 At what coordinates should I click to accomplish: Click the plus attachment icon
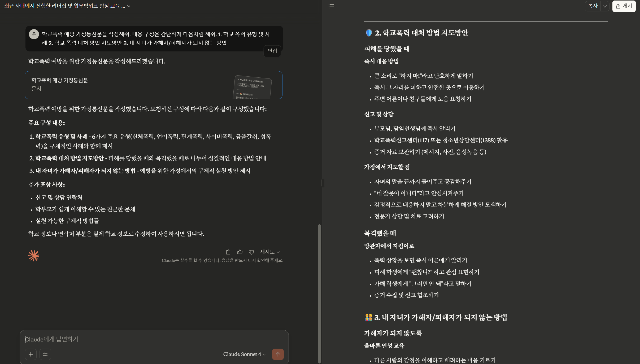click(x=31, y=354)
